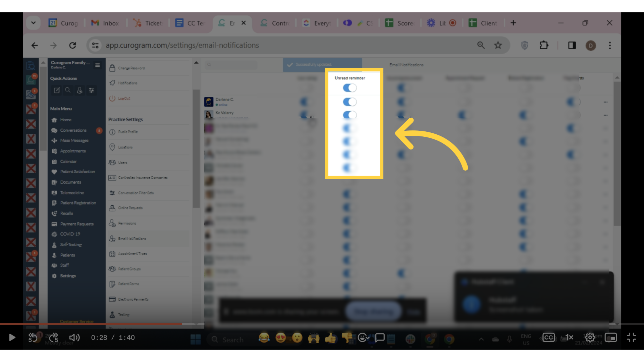Screen dimensions: 644x362
Task: Click the Patient Satisfaction icon in sidebar
Action: click(x=54, y=172)
